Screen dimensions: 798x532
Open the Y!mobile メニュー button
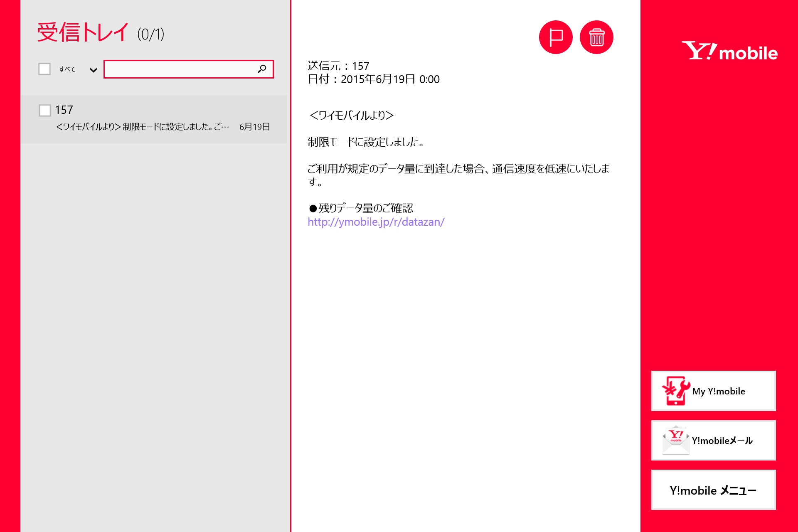713,490
